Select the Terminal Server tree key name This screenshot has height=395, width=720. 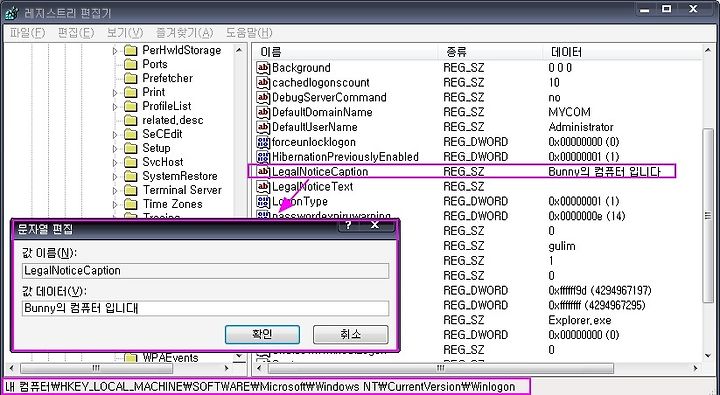[x=182, y=190]
